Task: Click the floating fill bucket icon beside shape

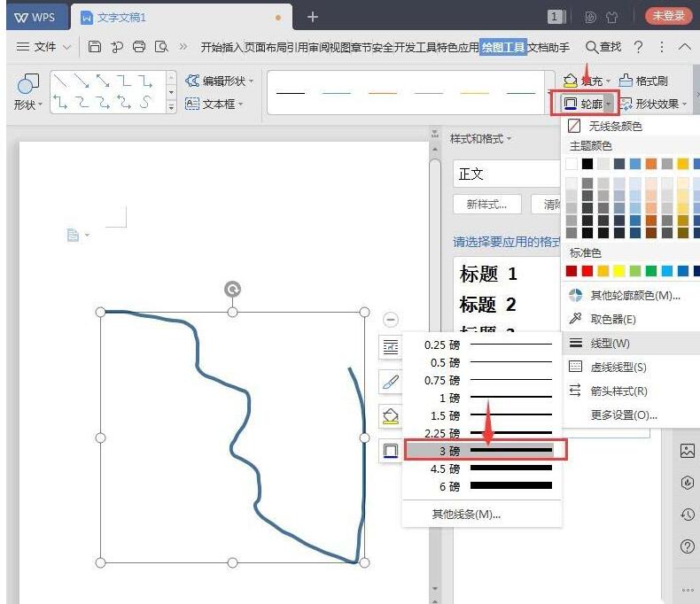Action: click(x=391, y=416)
